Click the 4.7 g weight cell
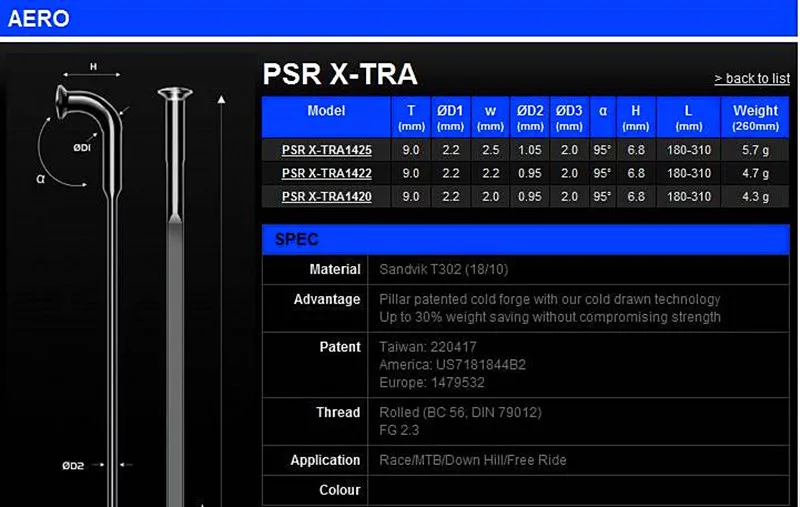Image resolution: width=800 pixels, height=507 pixels. pyautogui.click(x=755, y=173)
